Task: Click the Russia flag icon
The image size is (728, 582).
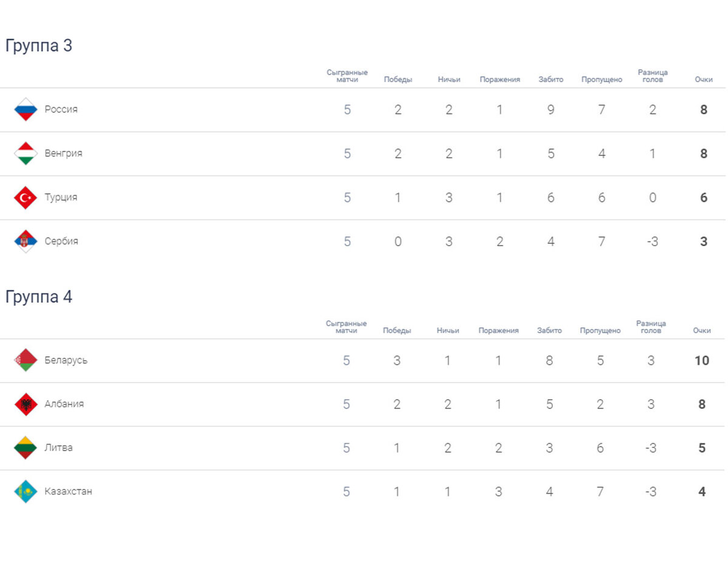Action: click(x=25, y=110)
